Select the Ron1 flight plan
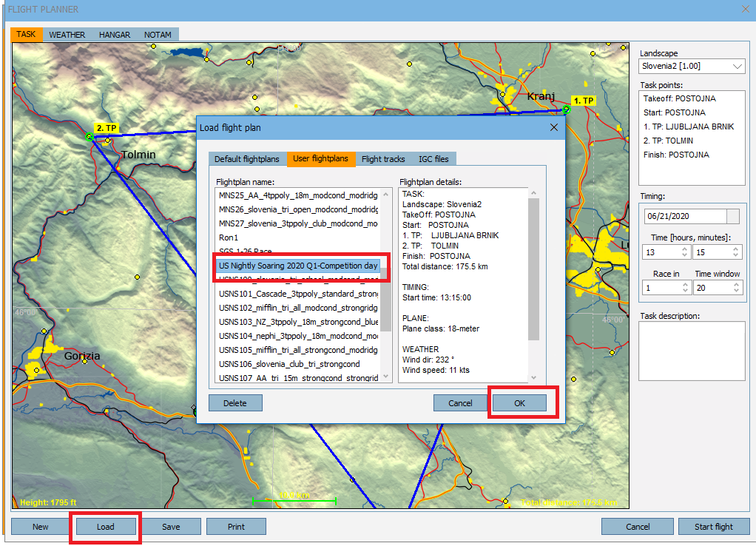Viewport: 756px width, 546px height. 229,237
